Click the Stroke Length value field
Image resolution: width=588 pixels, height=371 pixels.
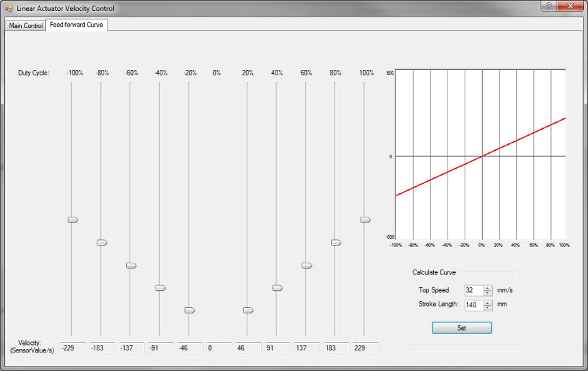tap(474, 304)
